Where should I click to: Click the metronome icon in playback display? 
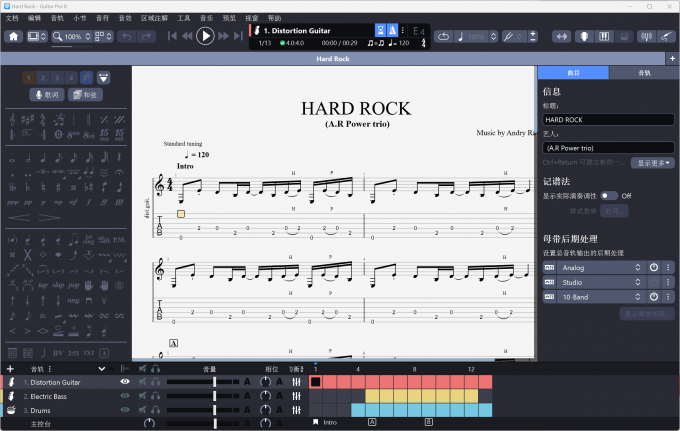[x=391, y=31]
